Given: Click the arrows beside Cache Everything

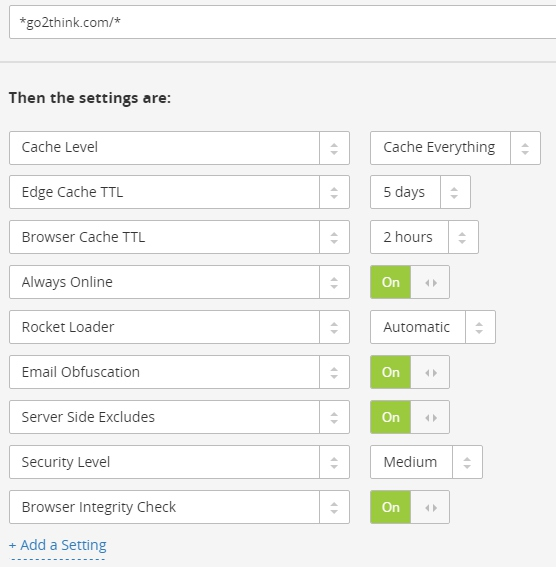Looking at the screenshot, I should (525, 148).
